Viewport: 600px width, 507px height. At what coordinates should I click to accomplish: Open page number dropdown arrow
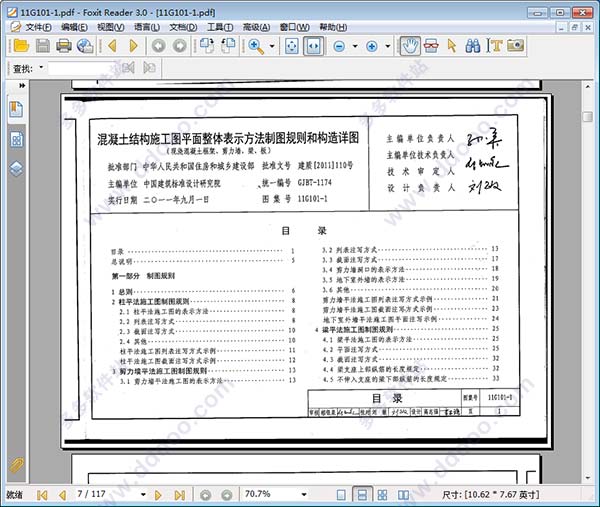143,494
